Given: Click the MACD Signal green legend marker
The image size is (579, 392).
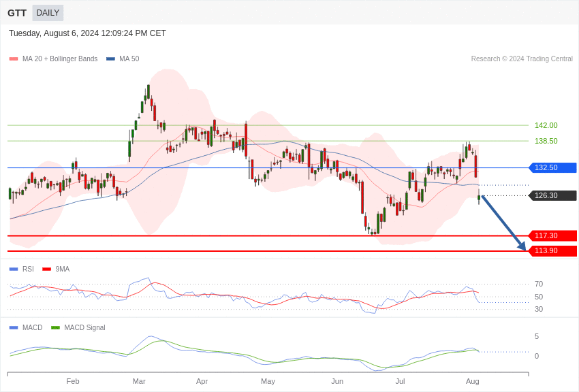Looking at the screenshot, I should (55, 327).
